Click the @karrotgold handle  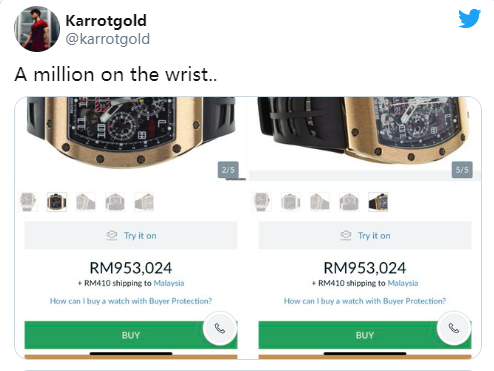[x=108, y=39]
